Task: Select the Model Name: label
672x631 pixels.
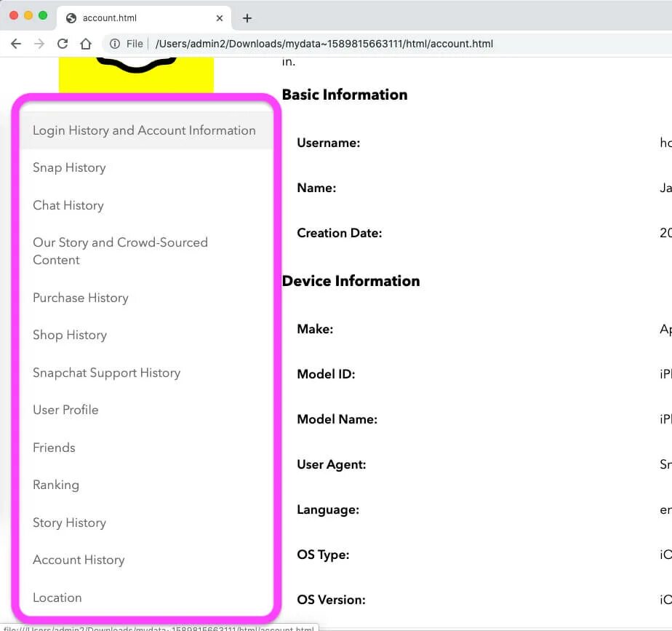Action: coord(337,419)
